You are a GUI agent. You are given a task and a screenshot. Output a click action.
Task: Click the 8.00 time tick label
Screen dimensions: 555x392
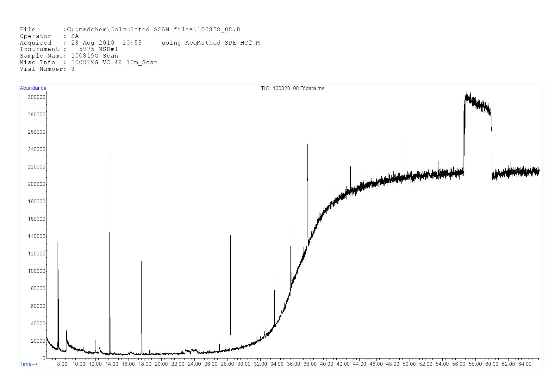(62, 364)
